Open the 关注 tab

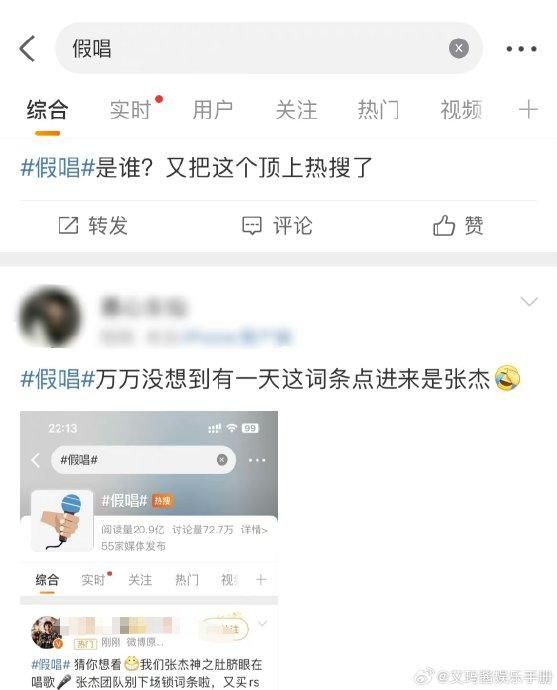296,110
